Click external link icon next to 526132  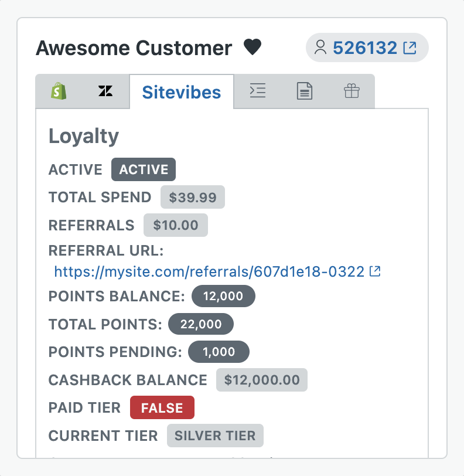[410, 48]
